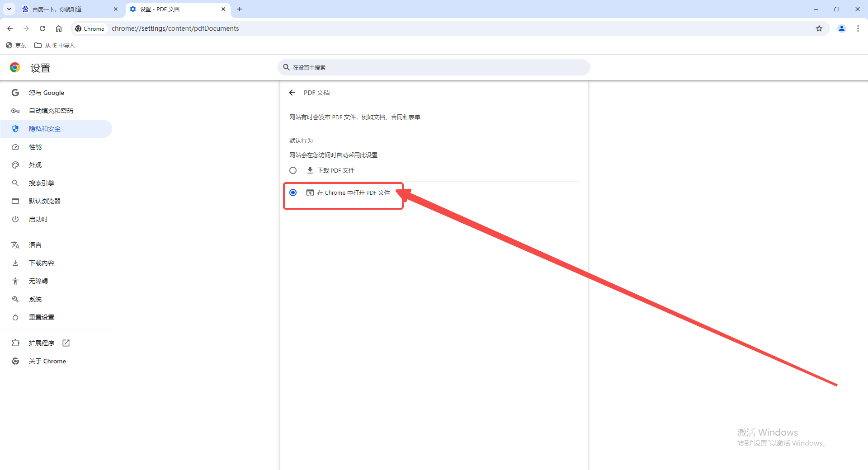Click the translate icon for language
868x470 pixels.
pyautogui.click(x=15, y=245)
